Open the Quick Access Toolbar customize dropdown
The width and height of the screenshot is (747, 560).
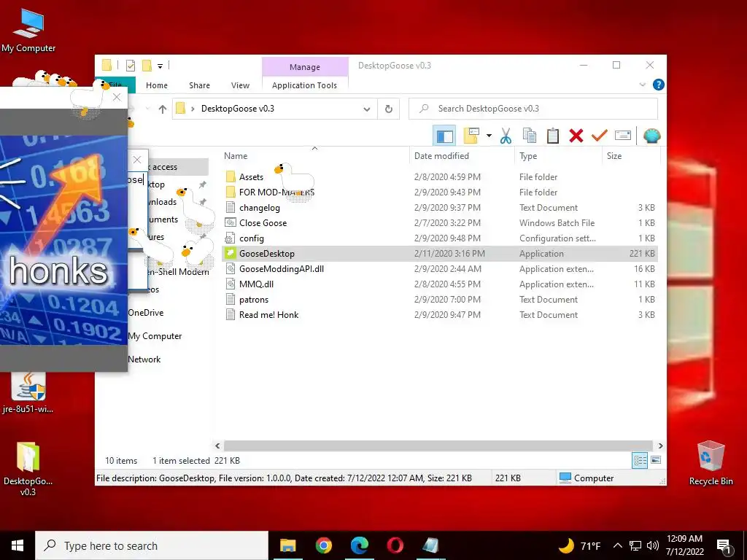click(160, 66)
